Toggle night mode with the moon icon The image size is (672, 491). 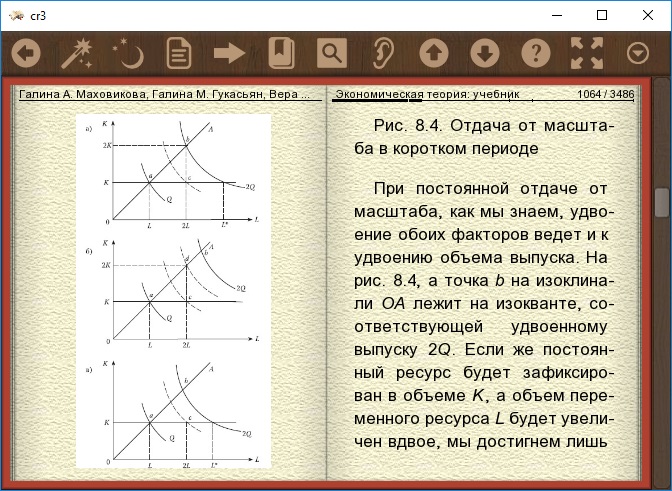(127, 53)
